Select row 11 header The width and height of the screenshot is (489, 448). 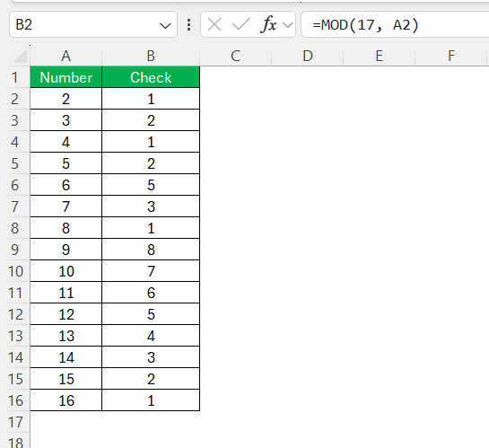click(x=15, y=293)
